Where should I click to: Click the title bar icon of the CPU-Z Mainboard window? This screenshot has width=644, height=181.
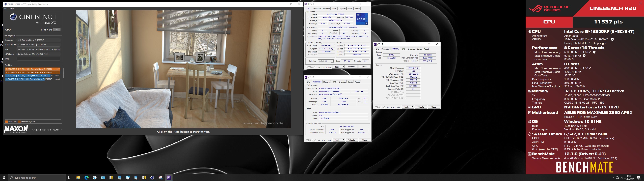coord(306,77)
